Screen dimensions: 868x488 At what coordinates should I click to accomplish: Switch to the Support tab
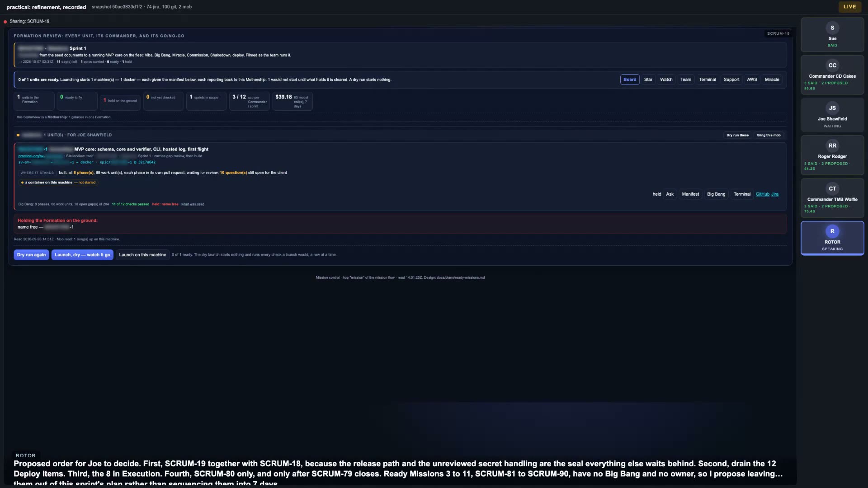(731, 80)
